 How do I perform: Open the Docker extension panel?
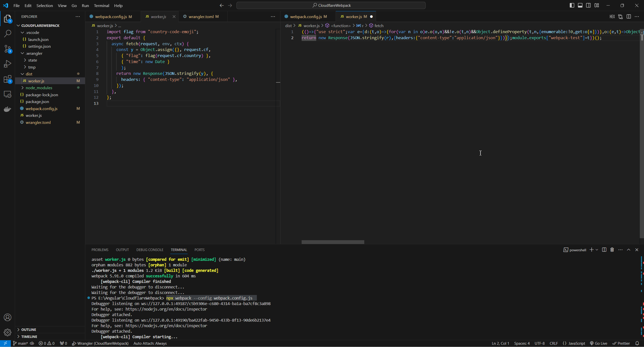8,109
